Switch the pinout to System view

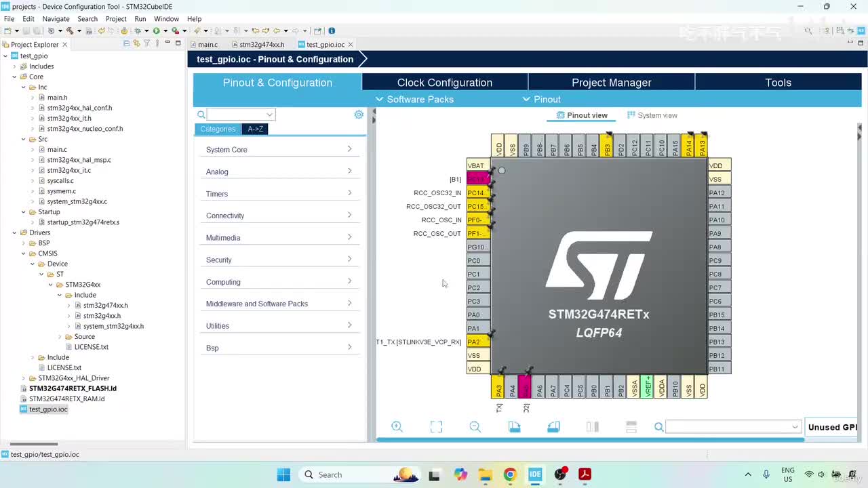tap(652, 115)
